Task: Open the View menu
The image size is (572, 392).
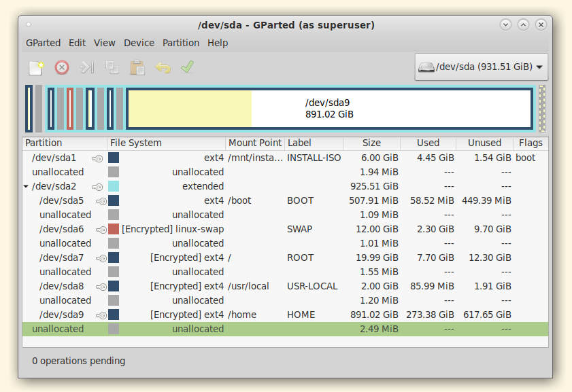Action: 104,43
